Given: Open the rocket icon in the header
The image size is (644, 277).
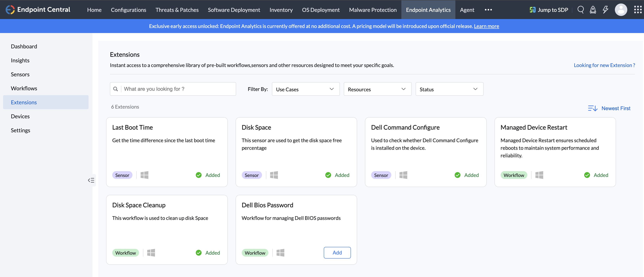Looking at the screenshot, I should click(593, 10).
